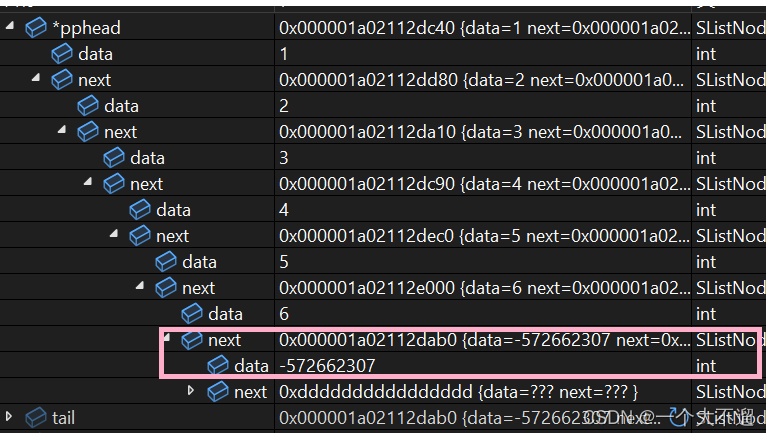Click the tail variable cube icon
The image size is (770, 437).
(x=36, y=417)
